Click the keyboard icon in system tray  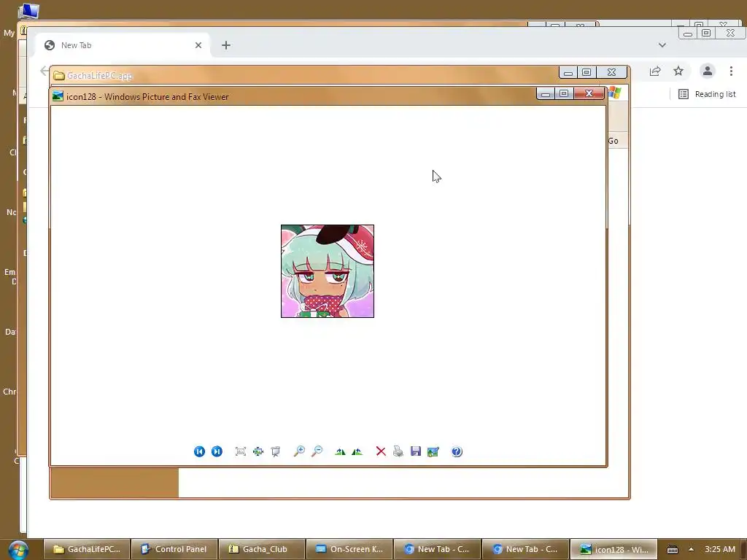click(x=672, y=550)
